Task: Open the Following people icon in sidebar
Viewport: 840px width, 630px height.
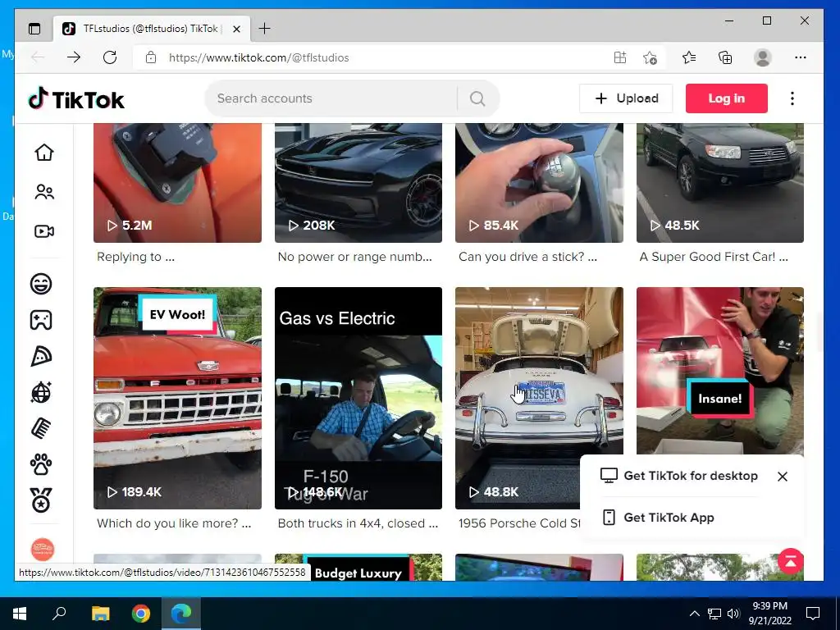Action: [x=44, y=192]
